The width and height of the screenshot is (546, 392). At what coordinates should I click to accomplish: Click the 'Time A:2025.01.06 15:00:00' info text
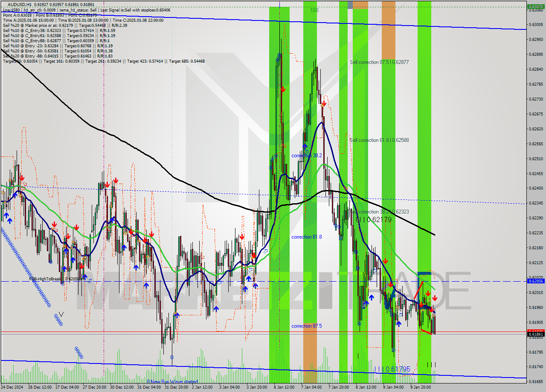[28, 20]
